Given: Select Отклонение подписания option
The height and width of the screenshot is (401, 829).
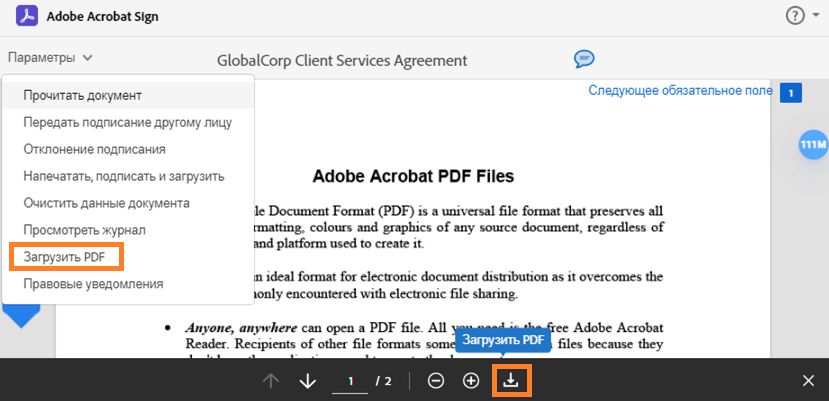Looking at the screenshot, I should pyautogui.click(x=127, y=150).
